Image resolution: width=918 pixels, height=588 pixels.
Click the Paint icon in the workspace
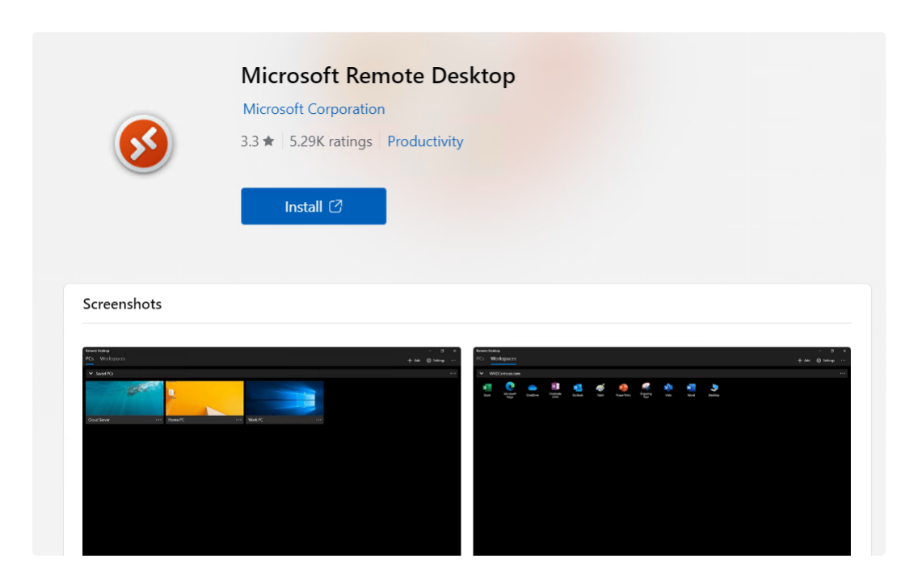coord(600,388)
